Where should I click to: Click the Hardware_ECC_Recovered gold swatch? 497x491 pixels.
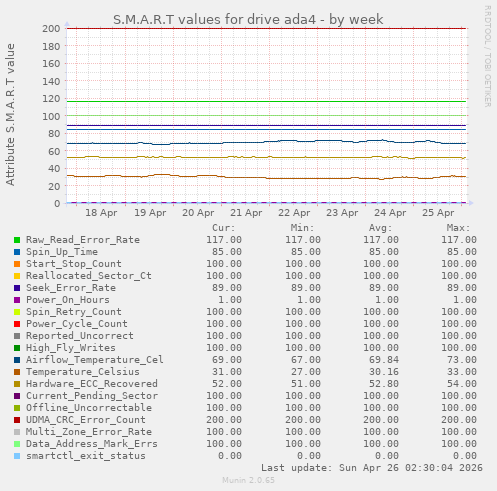(17, 384)
